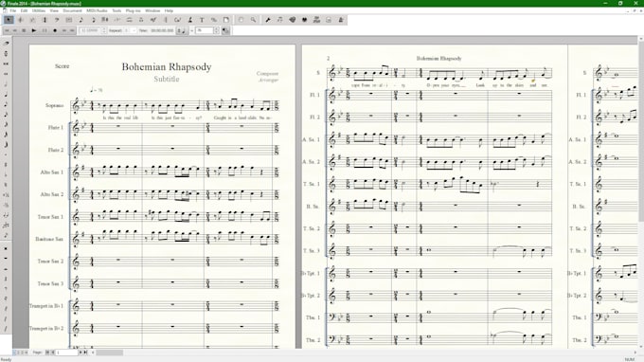
Task: Rewind to beginning in playback controls
Action: (x=7, y=30)
